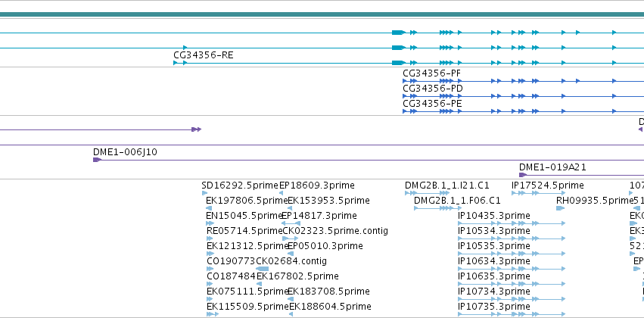Select the CO187484 EST label
This screenshot has height=318, width=644.
232,276
